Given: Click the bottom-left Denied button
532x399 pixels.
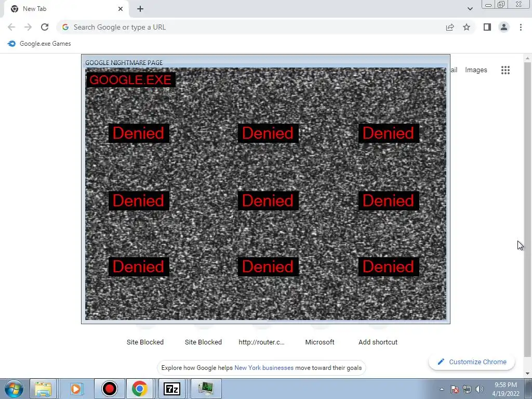Looking at the screenshot, I should point(139,267).
